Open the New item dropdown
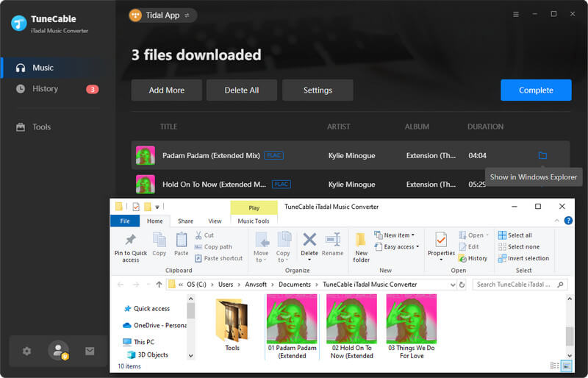 (x=395, y=235)
